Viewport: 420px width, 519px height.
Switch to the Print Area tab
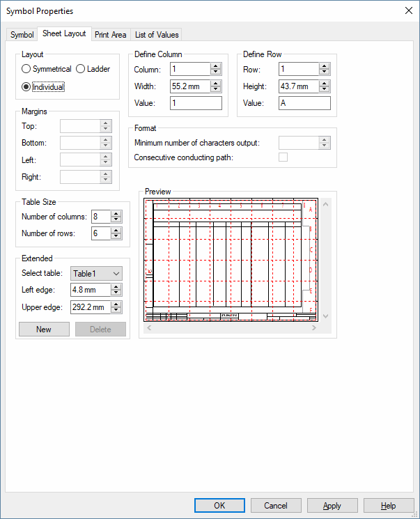(x=111, y=35)
